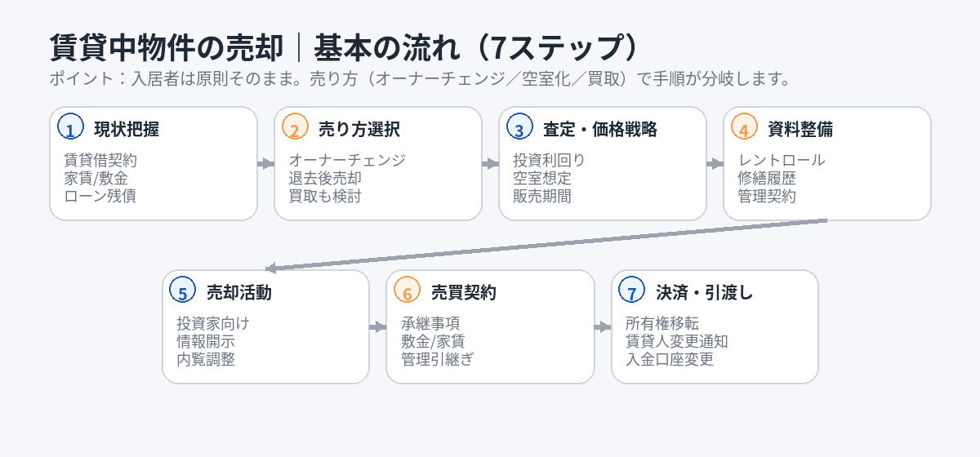Click the レントロール text in step 4

pos(782,160)
